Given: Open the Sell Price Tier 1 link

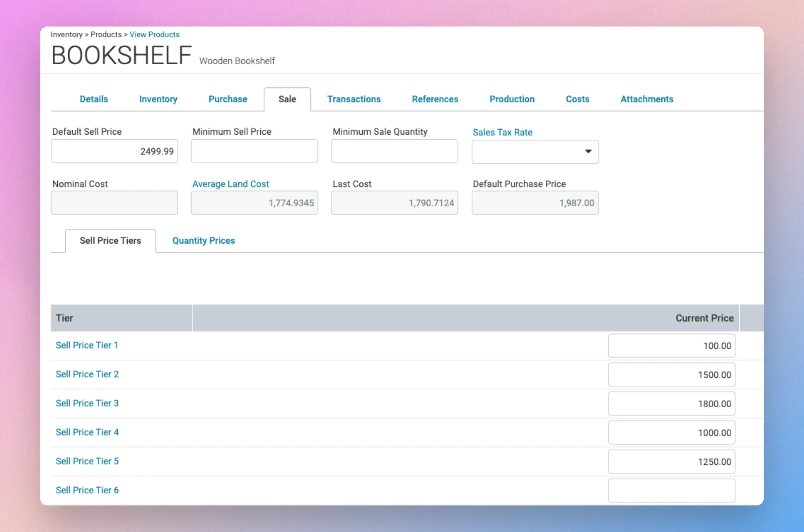Looking at the screenshot, I should 87,345.
